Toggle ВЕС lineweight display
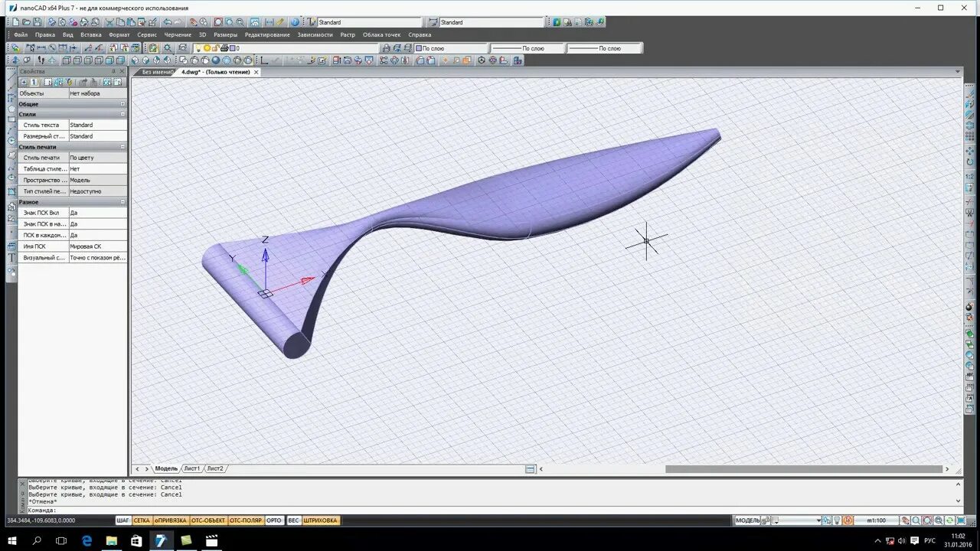Screen dimensions: 980x551 pyautogui.click(x=293, y=520)
